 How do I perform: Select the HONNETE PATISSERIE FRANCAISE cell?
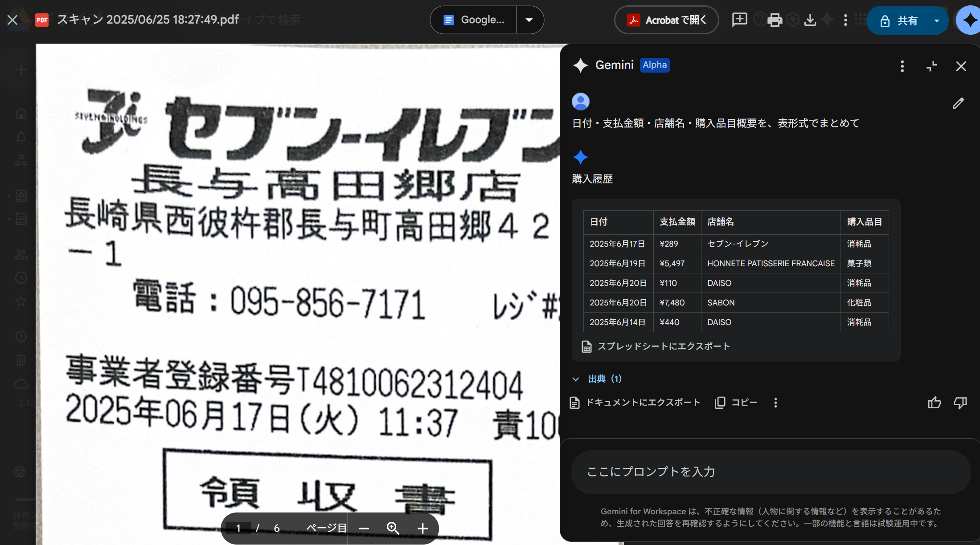[771, 264]
